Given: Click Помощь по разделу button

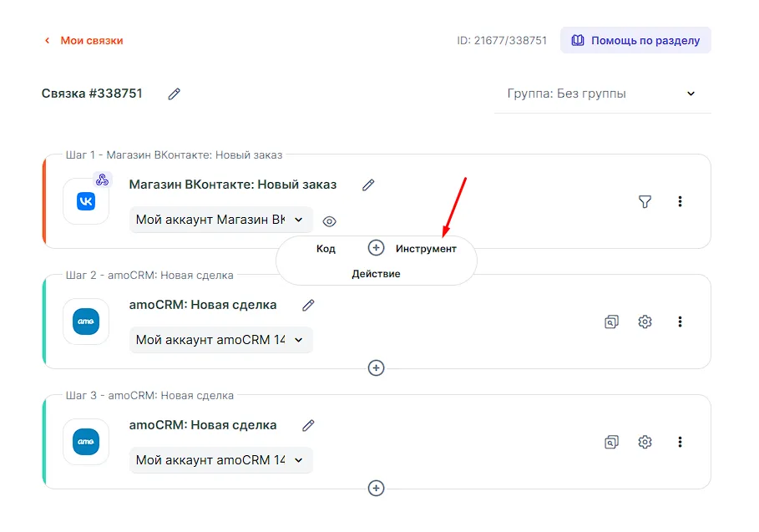Looking at the screenshot, I should 635,40.
